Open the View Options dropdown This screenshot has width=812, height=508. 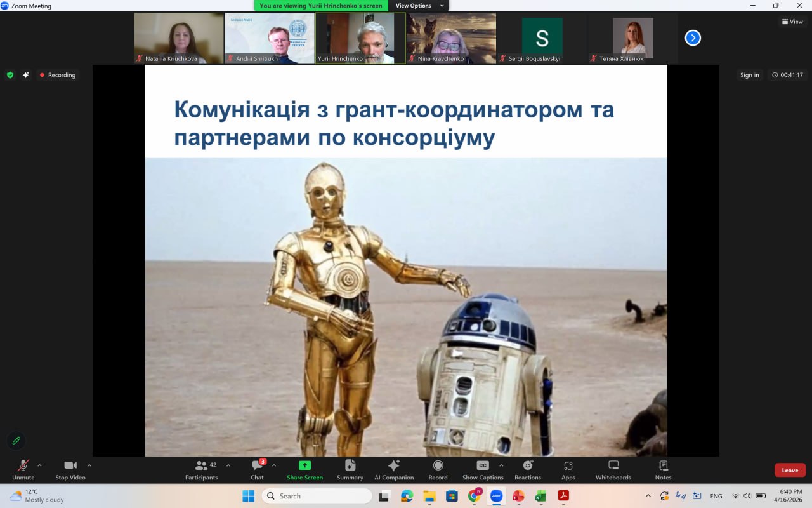[417, 6]
